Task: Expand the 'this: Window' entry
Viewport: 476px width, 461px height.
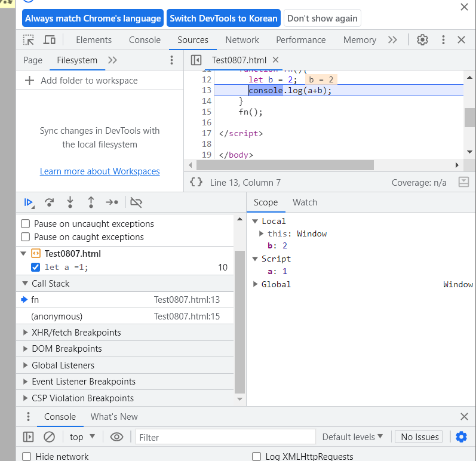Action: coord(261,233)
